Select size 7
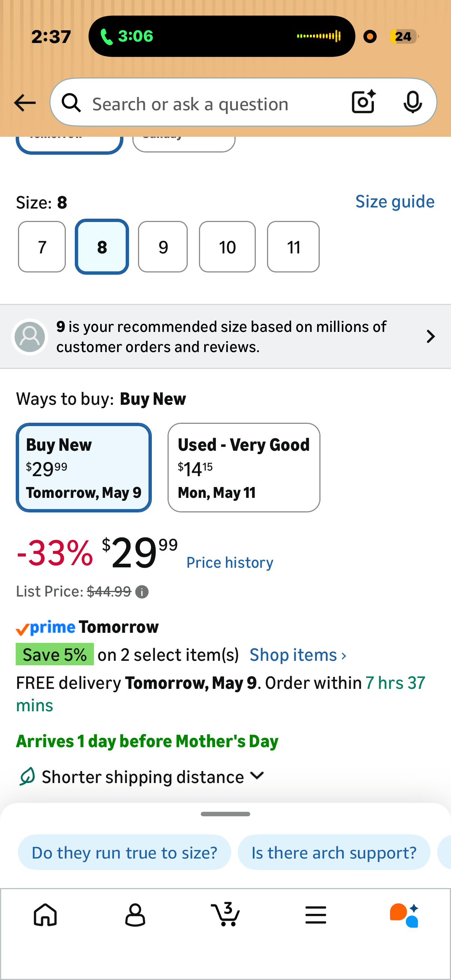The image size is (451, 980). point(42,247)
